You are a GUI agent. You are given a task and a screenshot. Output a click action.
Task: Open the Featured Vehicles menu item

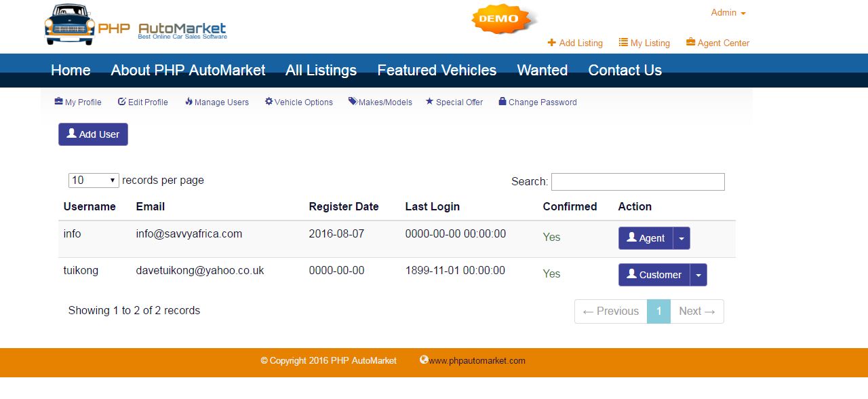click(x=437, y=70)
